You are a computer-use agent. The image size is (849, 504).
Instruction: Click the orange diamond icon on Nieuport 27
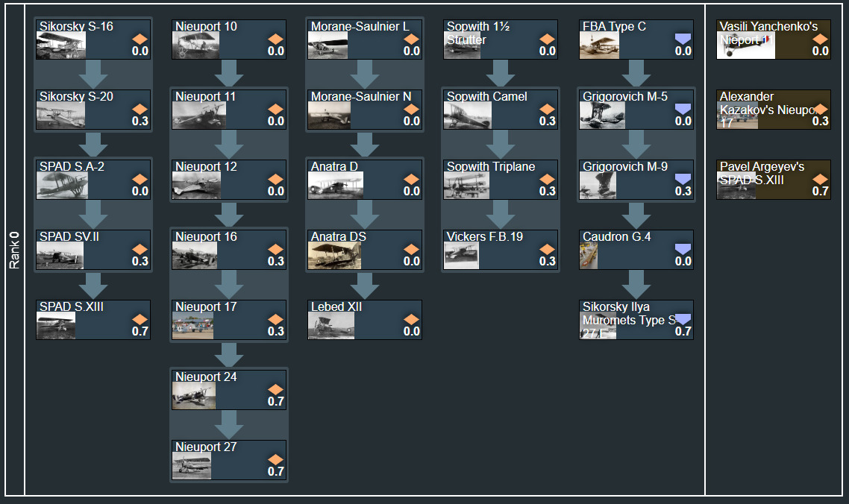(x=276, y=459)
